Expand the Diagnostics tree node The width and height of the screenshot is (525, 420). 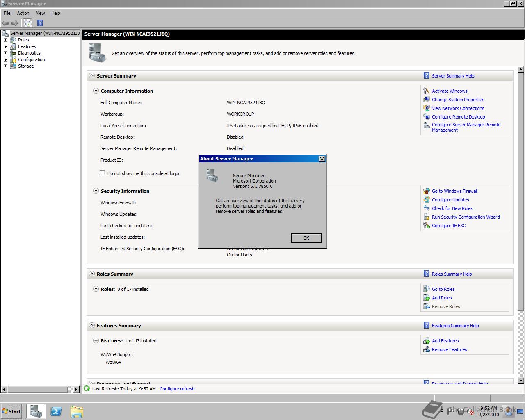click(x=5, y=53)
